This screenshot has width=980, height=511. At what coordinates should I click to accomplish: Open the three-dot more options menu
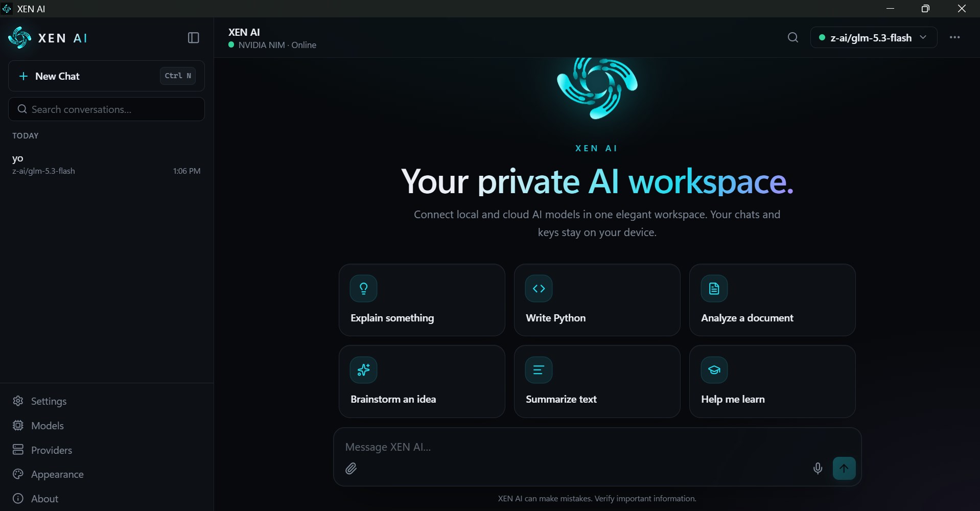point(955,37)
